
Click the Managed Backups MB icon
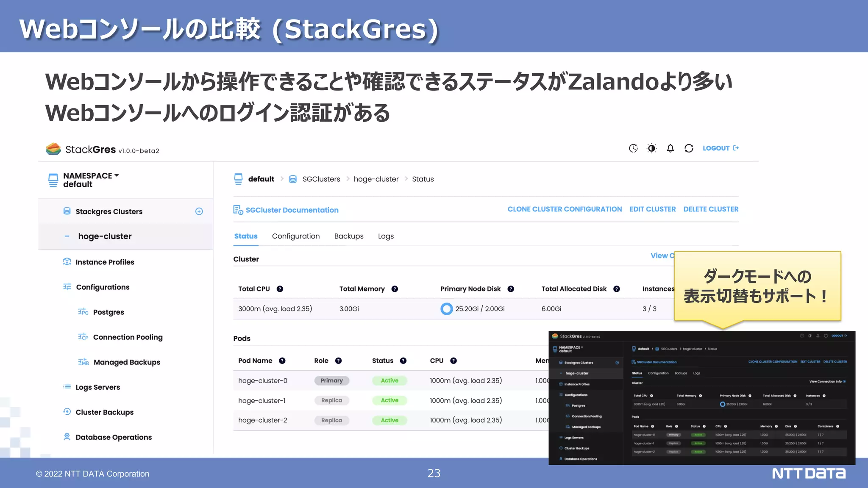(83, 361)
